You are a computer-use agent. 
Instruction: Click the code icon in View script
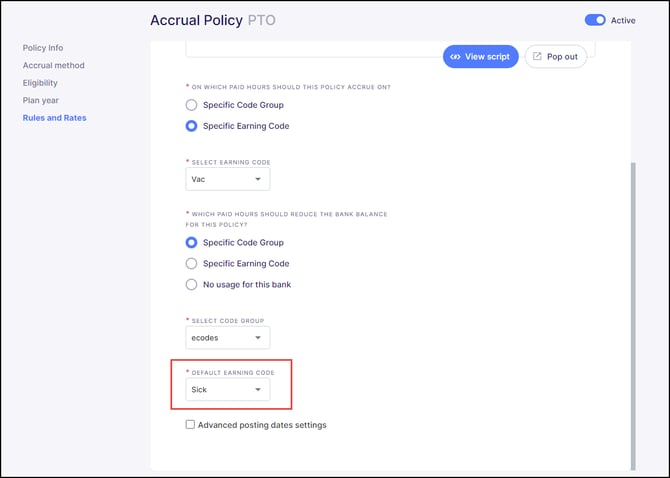click(x=455, y=57)
